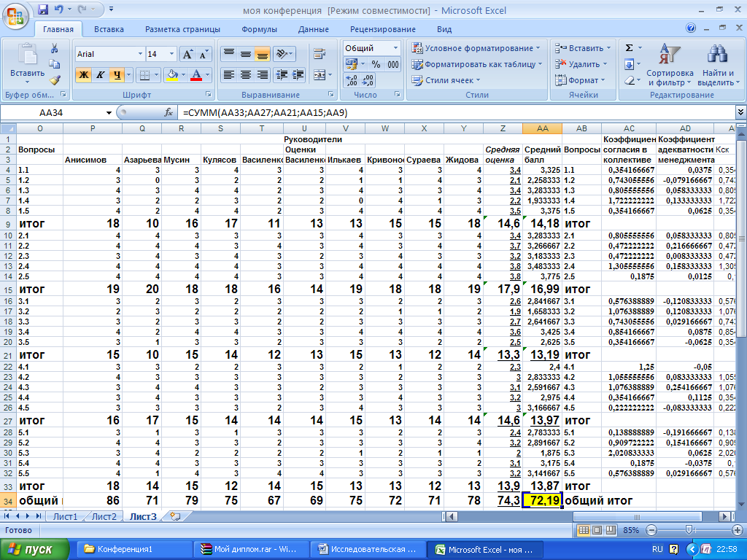Cut selection with scissors icon
This screenshot has width=747, height=560.
click(54, 48)
